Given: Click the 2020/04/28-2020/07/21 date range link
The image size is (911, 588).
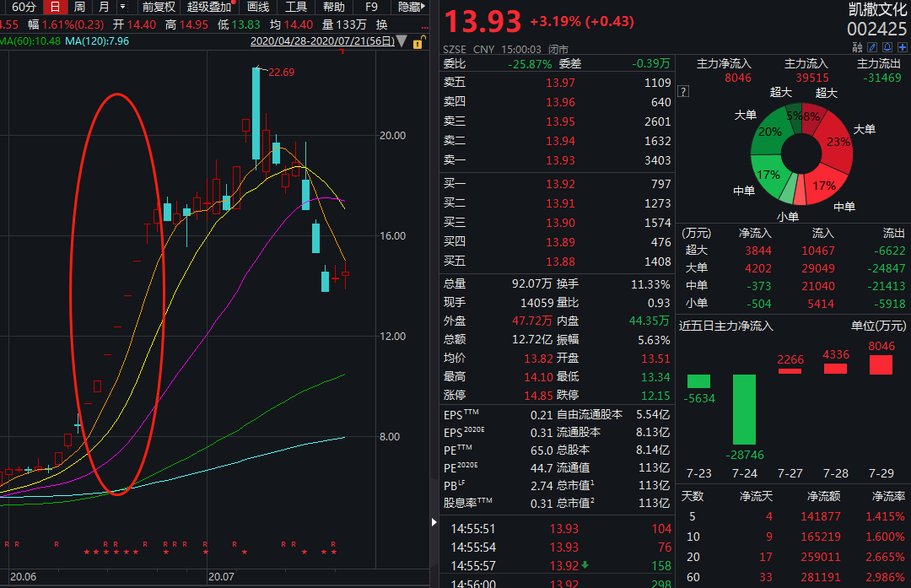Looking at the screenshot, I should (322, 41).
